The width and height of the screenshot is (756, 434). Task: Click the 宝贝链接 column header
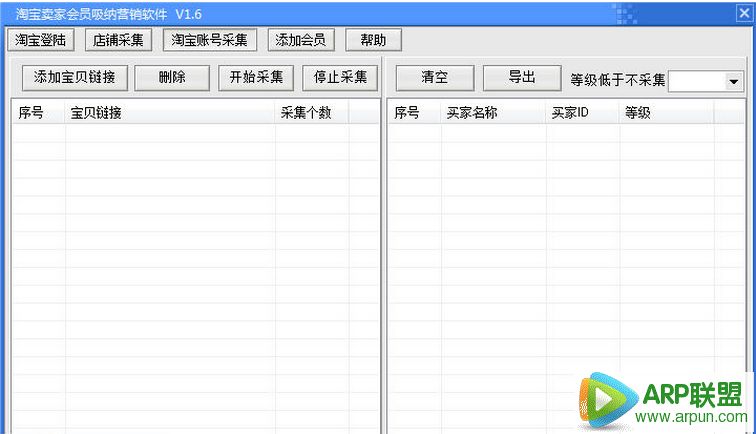tap(170, 113)
